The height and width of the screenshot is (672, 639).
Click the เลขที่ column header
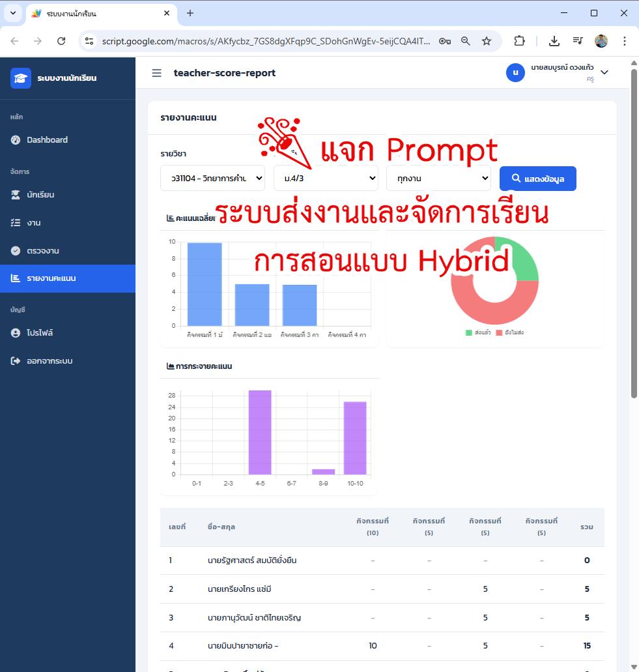click(177, 527)
